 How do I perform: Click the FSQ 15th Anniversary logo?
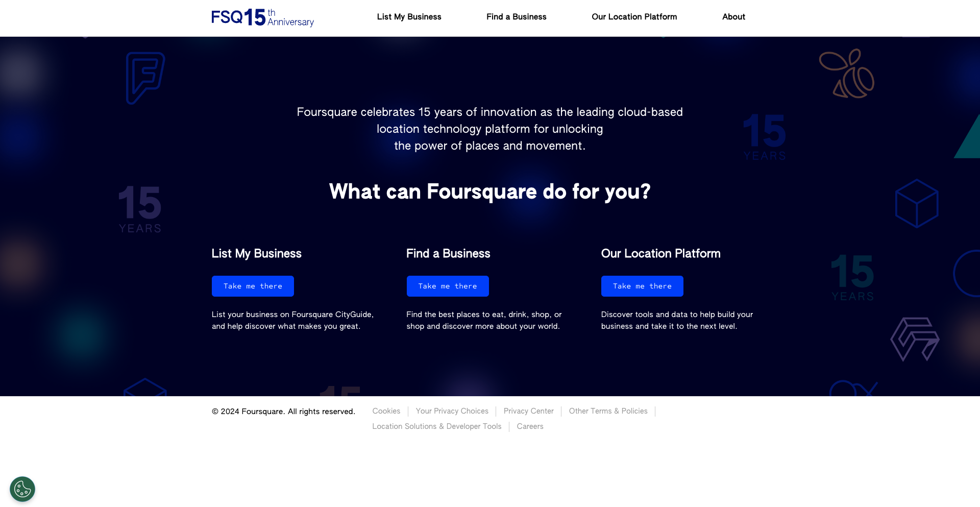click(262, 17)
